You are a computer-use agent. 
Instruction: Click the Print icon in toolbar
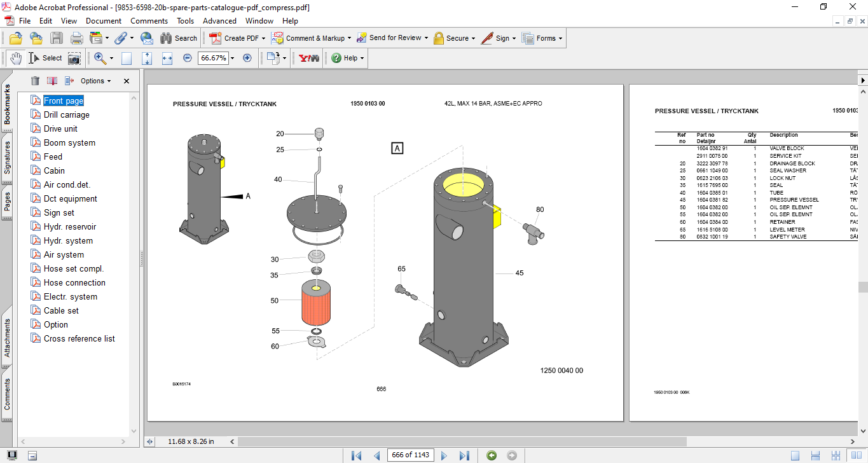coord(77,38)
